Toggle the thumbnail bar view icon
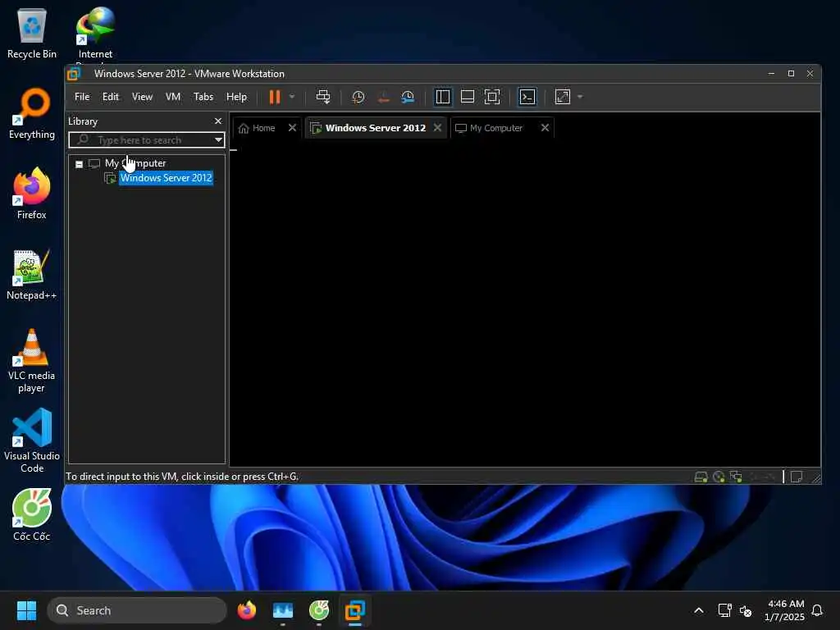840x630 pixels. click(x=467, y=97)
